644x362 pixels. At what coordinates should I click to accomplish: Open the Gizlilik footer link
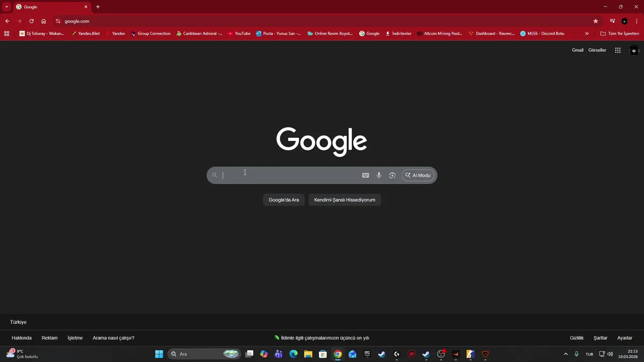tap(577, 338)
